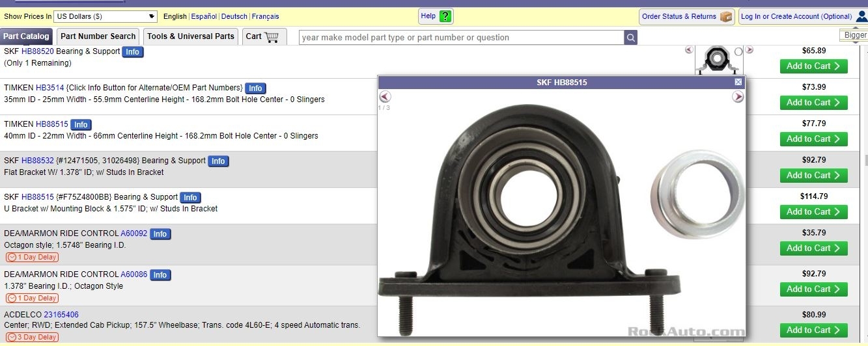This screenshot has height=346, width=868.
Task: Click the magnifier search button
Action: [x=631, y=38]
